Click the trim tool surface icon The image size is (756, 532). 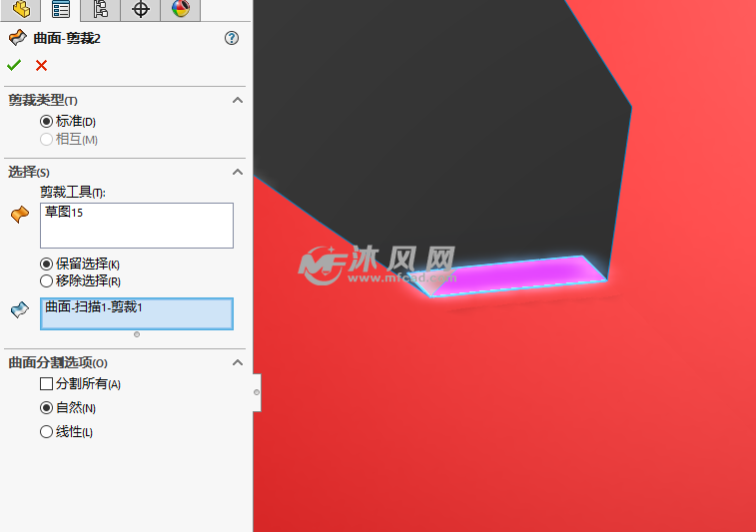coord(20,215)
